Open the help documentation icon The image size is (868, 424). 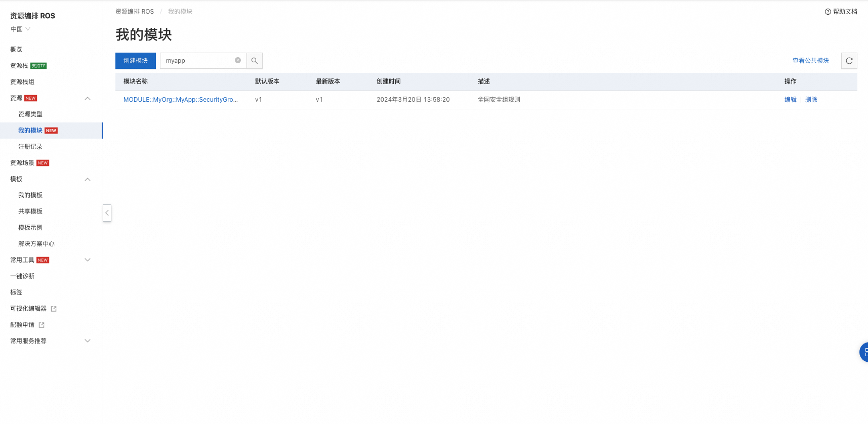point(828,12)
